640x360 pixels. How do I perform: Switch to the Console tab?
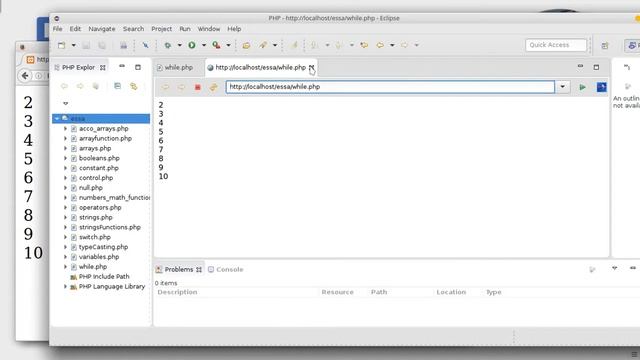coord(226,269)
